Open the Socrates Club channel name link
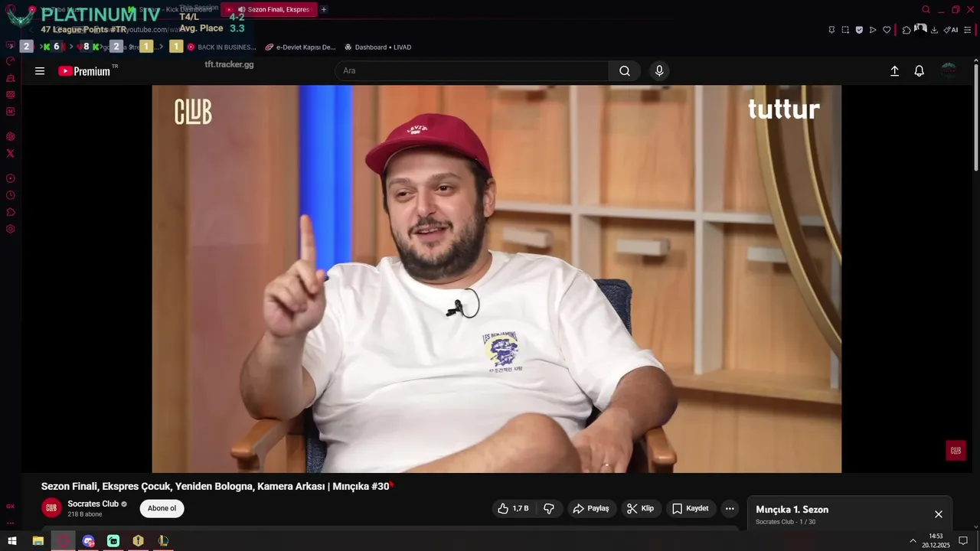This screenshot has height=551, width=980. [x=93, y=504]
